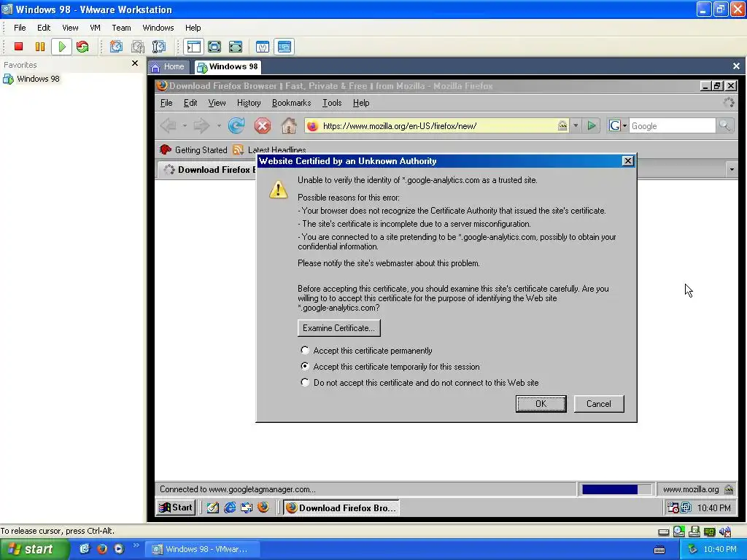Viewport: 747px width, 560px height.
Task: Select Accept this certificate permanently
Action: (368, 351)
